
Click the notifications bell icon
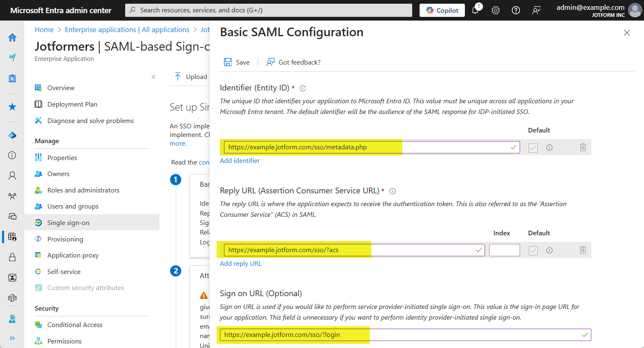pos(475,10)
